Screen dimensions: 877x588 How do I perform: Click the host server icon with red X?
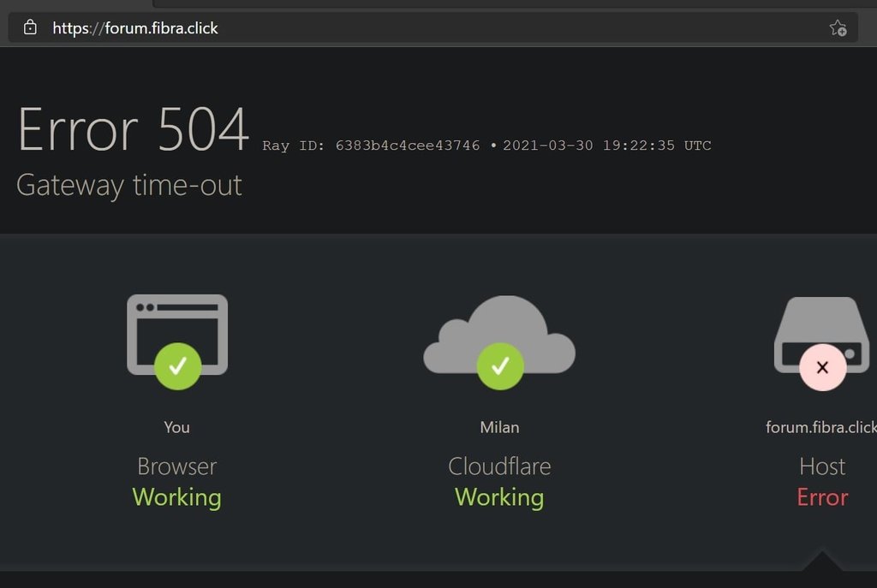click(x=821, y=342)
